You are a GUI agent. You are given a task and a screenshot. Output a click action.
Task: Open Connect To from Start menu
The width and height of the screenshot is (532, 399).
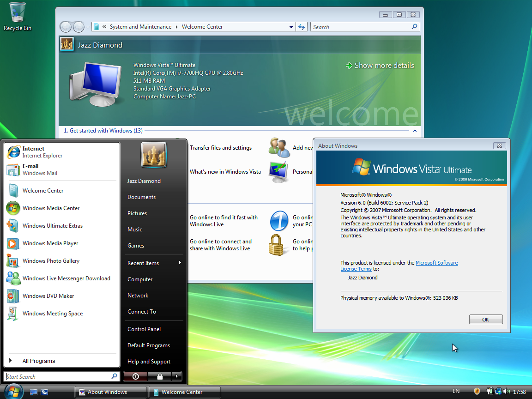point(141,312)
